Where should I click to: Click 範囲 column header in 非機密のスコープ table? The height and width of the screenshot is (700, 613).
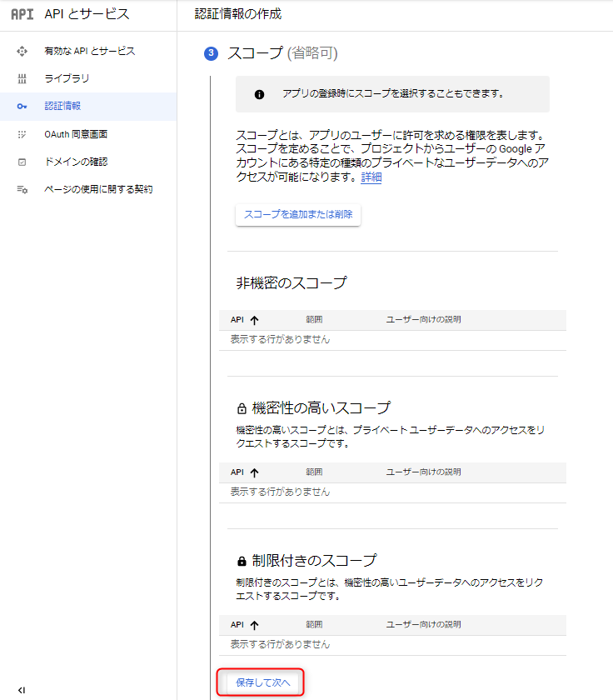coord(314,320)
